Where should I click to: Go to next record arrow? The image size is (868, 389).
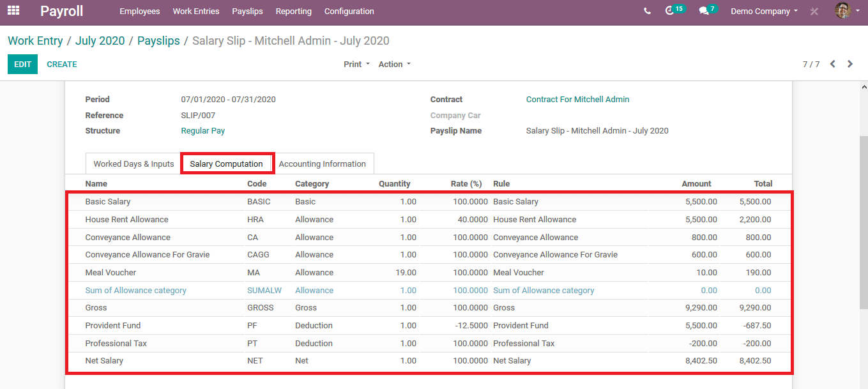click(x=850, y=64)
